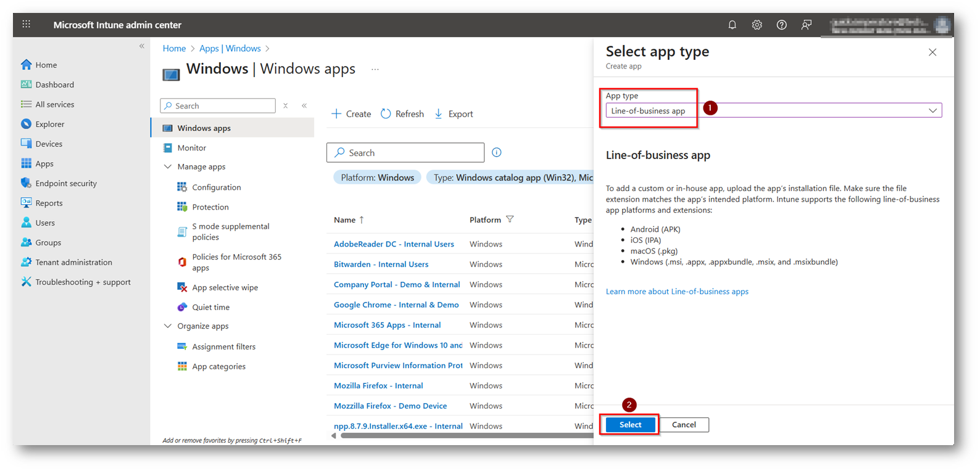Open Platform column filter icon
The width and height of the screenshot is (980, 471).
(x=510, y=219)
